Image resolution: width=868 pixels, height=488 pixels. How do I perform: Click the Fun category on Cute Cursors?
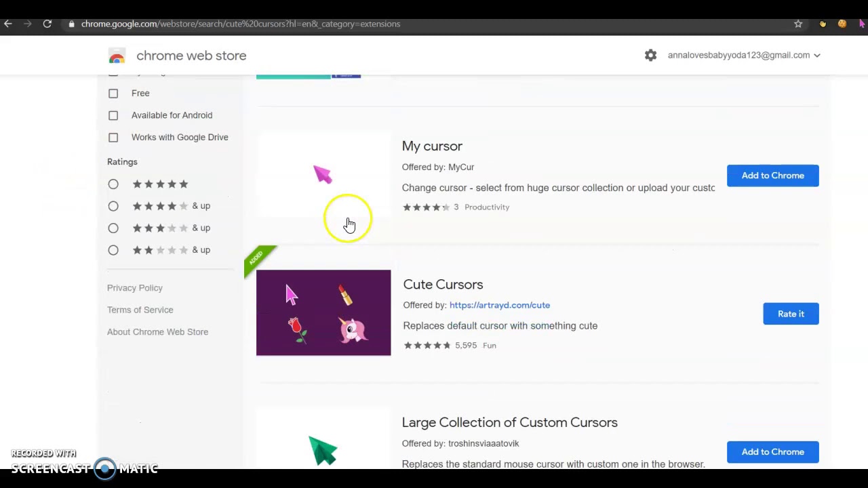pos(490,346)
